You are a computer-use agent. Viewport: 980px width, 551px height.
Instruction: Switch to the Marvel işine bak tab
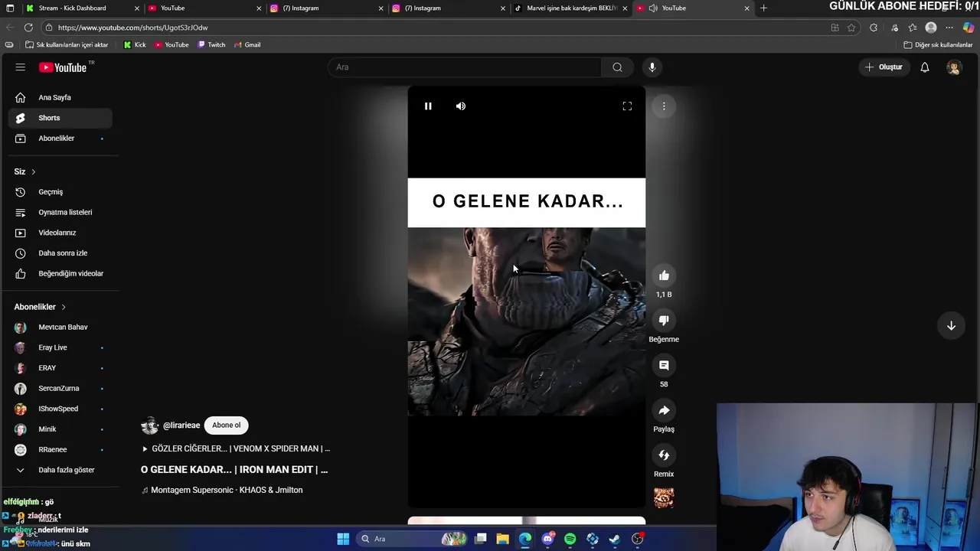572,8
